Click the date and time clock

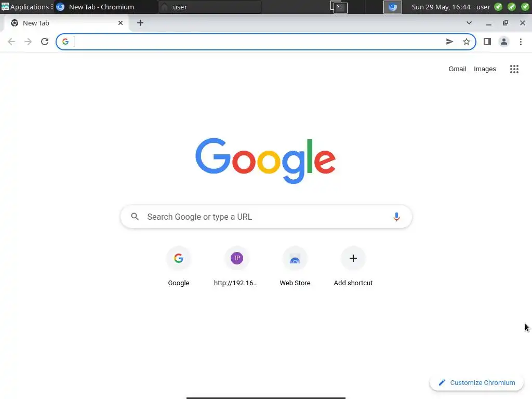point(441,7)
